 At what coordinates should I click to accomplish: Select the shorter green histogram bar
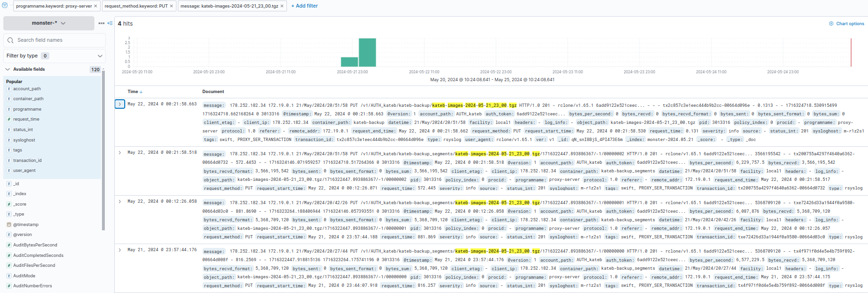click(350, 62)
